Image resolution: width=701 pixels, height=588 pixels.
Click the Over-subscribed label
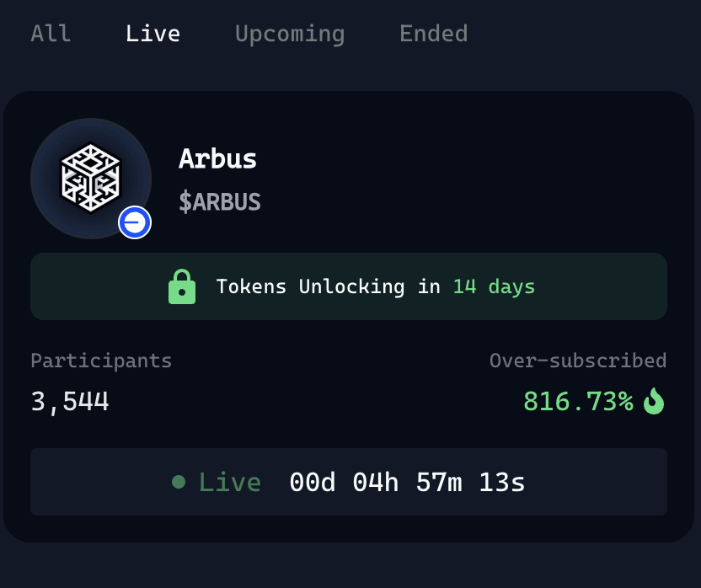(578, 361)
